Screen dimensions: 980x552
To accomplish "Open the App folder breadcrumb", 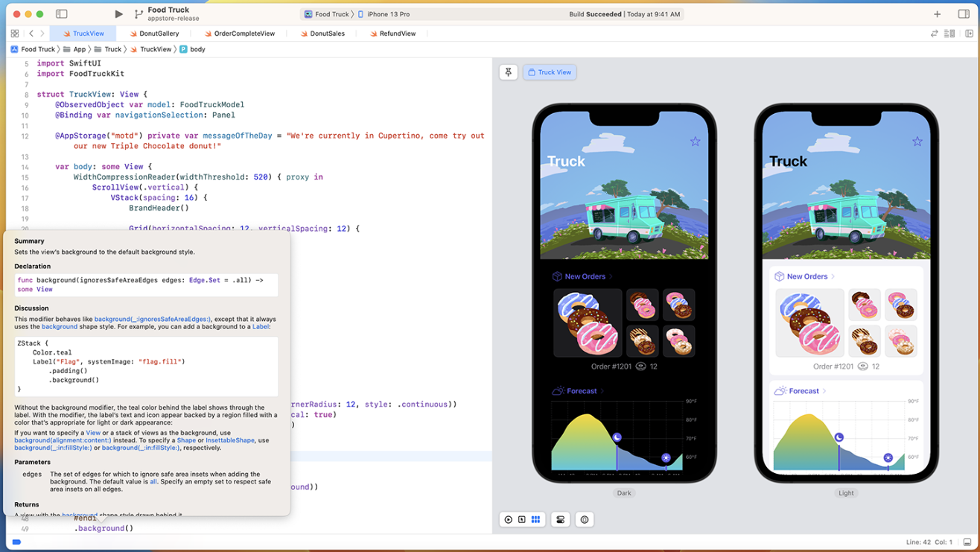I will 74,49.
